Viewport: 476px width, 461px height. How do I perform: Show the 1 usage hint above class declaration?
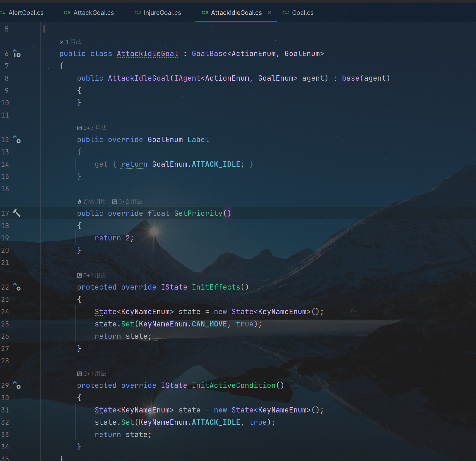pyautogui.click(x=71, y=42)
